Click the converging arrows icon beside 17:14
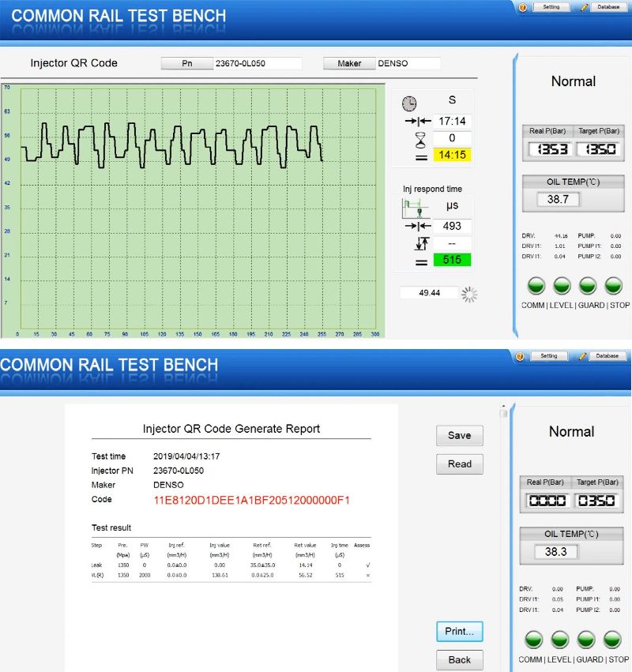This screenshot has width=632, height=672. [418, 122]
